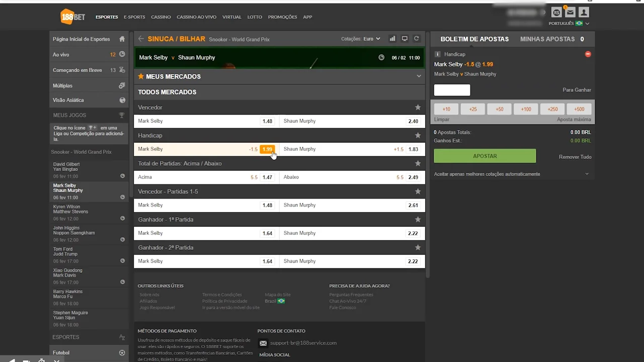Open the PROMOÇÕES menu item

[x=282, y=17]
